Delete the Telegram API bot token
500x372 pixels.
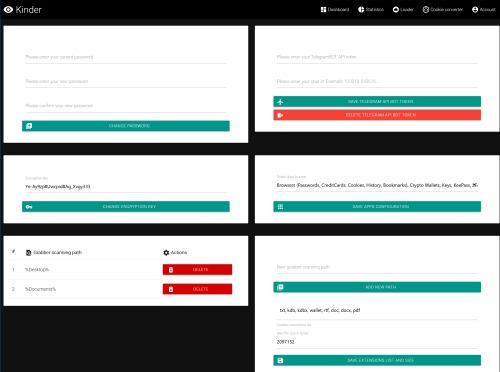pyautogui.click(x=377, y=115)
